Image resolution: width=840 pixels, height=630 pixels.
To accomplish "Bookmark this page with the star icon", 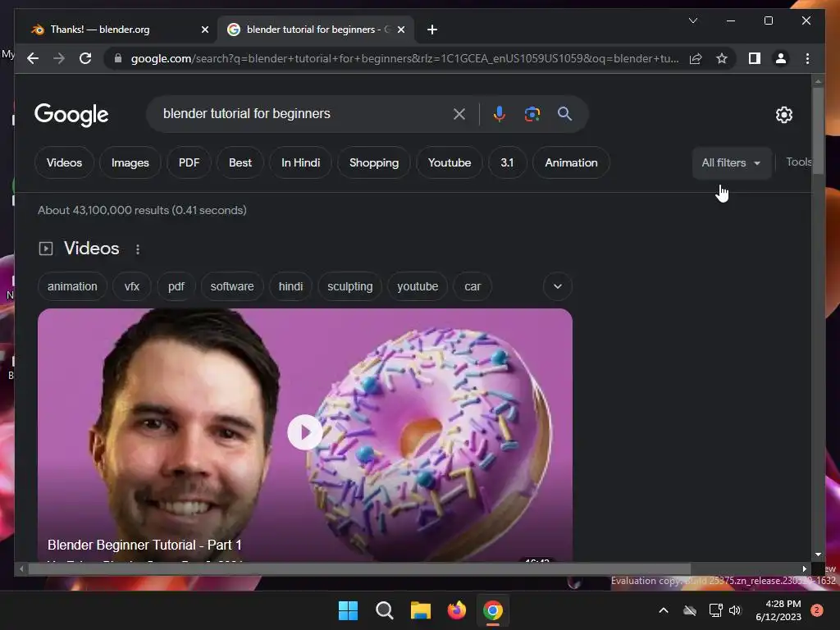I will [x=722, y=58].
